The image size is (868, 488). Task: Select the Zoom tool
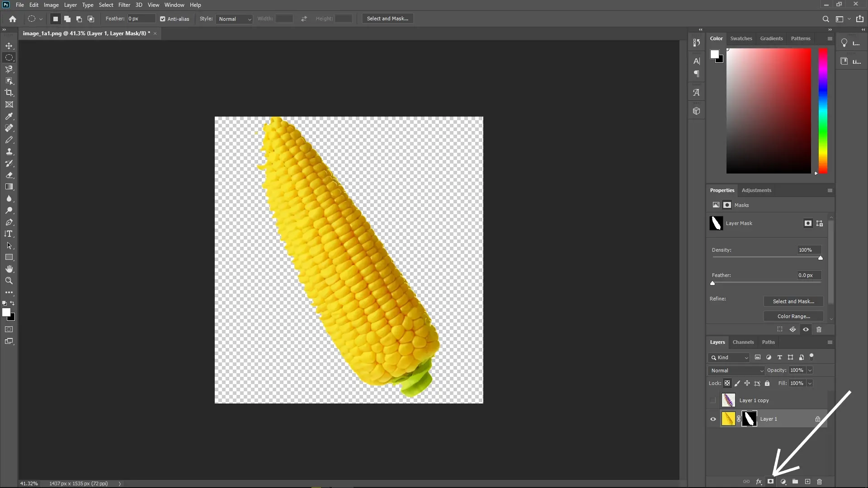(9, 281)
